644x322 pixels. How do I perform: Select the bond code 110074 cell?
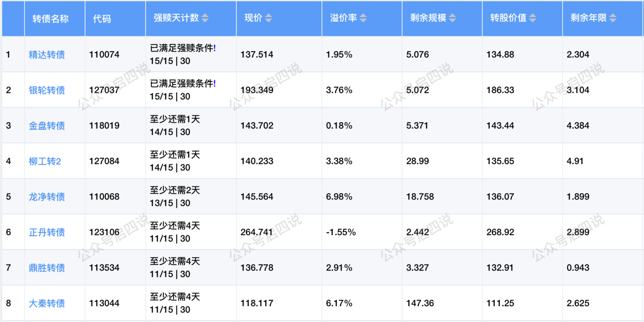coord(104,54)
